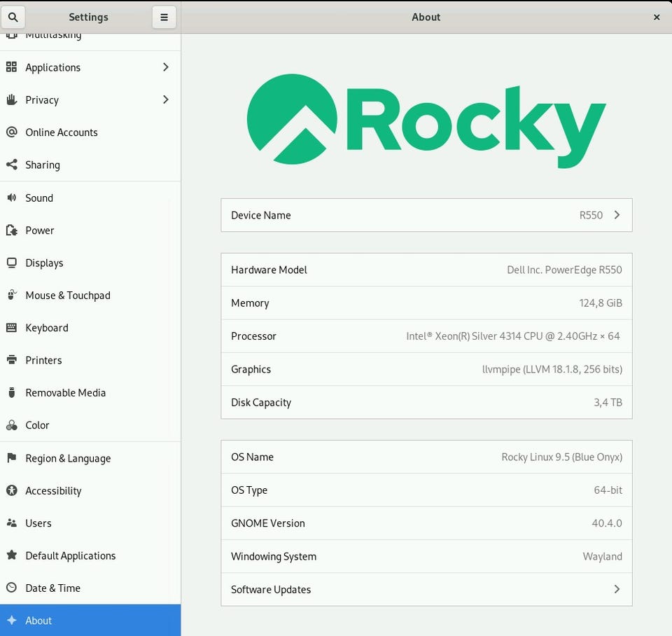Click the About title in header bar
This screenshot has width=672, height=636.
tap(426, 17)
